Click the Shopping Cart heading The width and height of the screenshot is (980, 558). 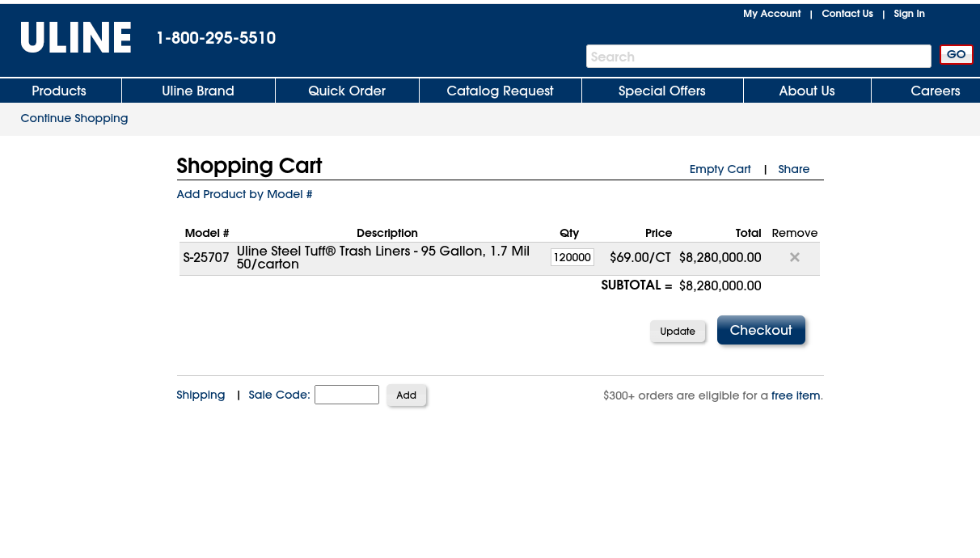[249, 166]
